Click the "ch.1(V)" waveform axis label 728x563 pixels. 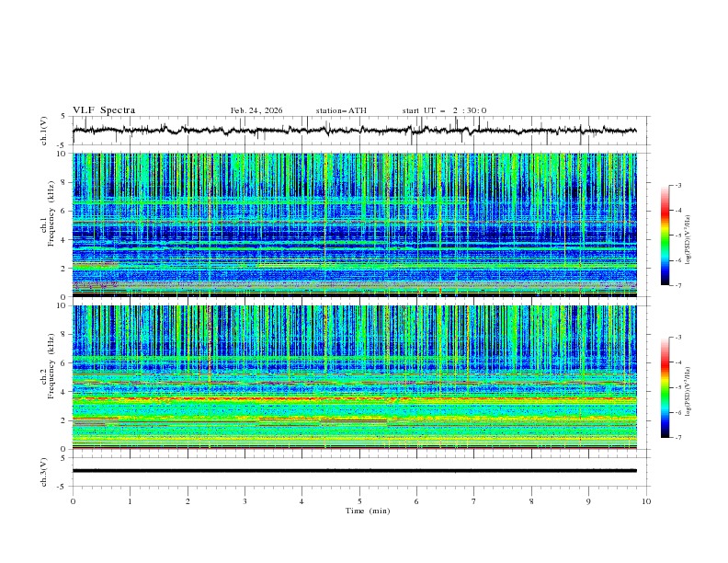click(44, 131)
